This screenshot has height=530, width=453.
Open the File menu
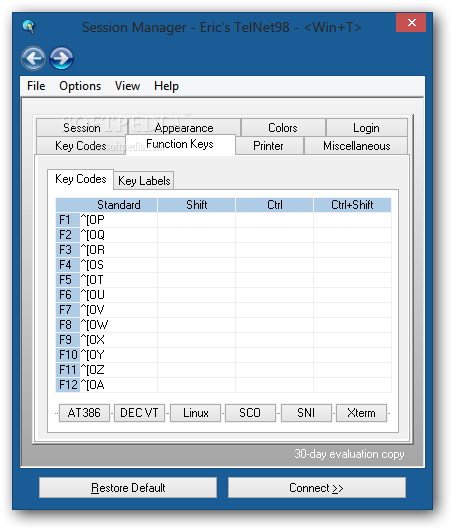[36, 86]
